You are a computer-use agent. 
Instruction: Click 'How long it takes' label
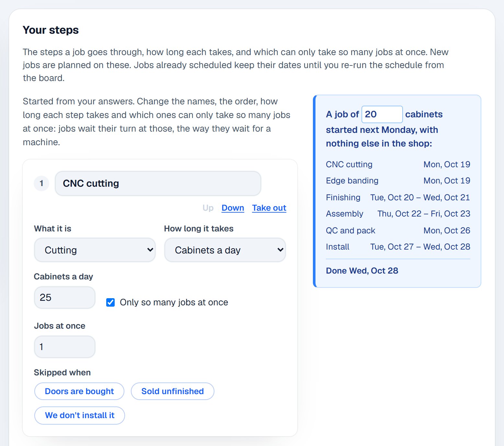199,229
